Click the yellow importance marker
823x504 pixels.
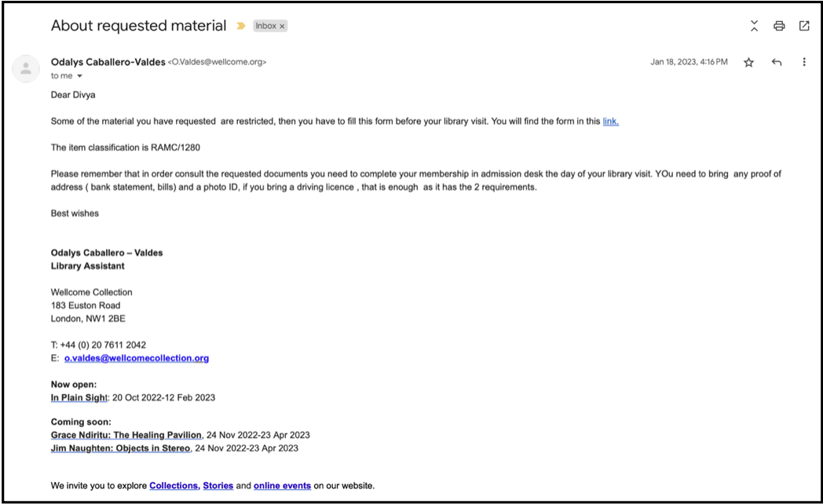point(241,26)
